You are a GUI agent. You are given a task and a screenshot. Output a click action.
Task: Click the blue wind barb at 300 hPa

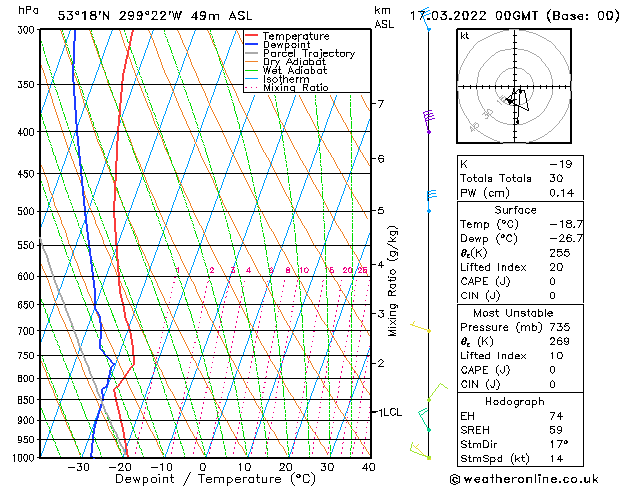pyautogui.click(x=426, y=19)
